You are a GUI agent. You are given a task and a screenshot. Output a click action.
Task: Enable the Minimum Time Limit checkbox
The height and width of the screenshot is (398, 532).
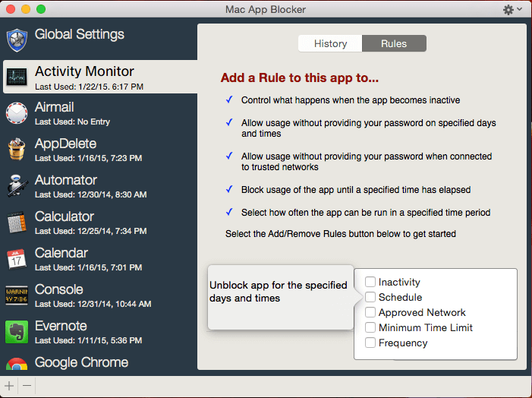[x=370, y=327]
